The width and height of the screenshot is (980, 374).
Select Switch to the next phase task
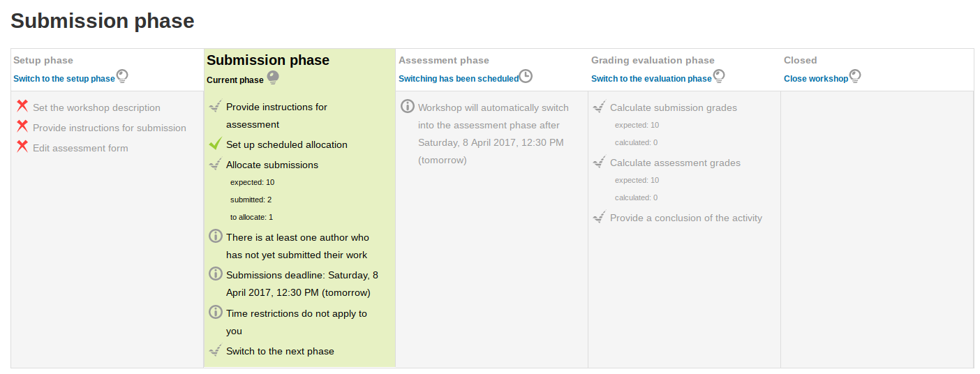(x=280, y=351)
